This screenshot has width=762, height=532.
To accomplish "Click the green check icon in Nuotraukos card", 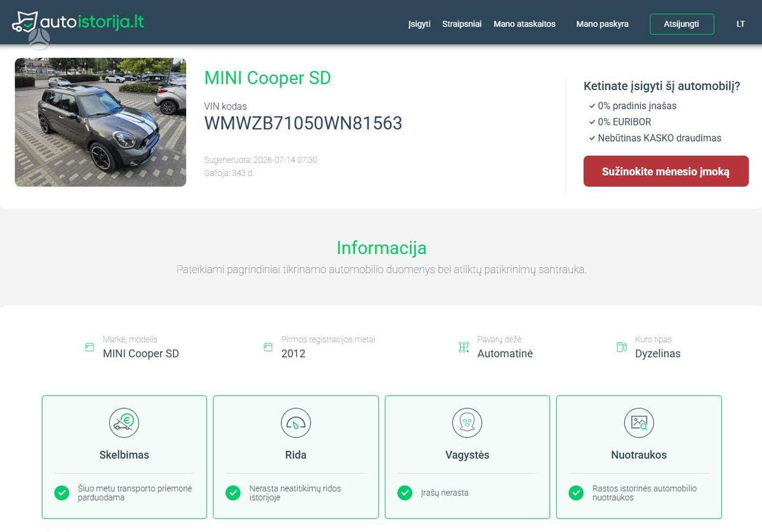I will pyautogui.click(x=576, y=493).
